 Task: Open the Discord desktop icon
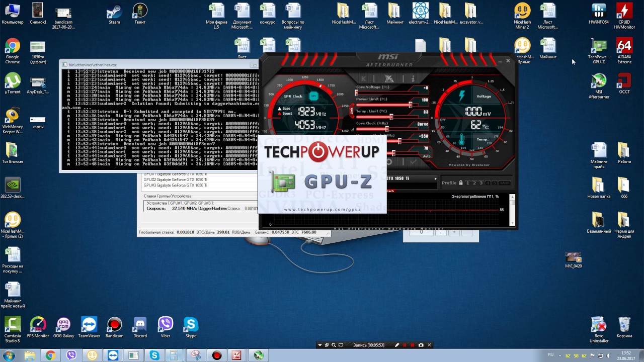coord(140,327)
